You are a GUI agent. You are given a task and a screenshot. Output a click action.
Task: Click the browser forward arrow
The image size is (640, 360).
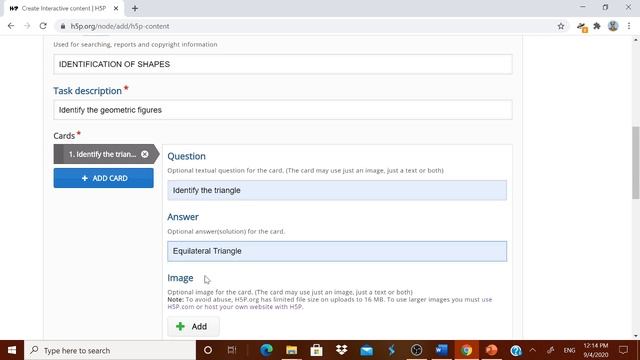tap(27, 26)
